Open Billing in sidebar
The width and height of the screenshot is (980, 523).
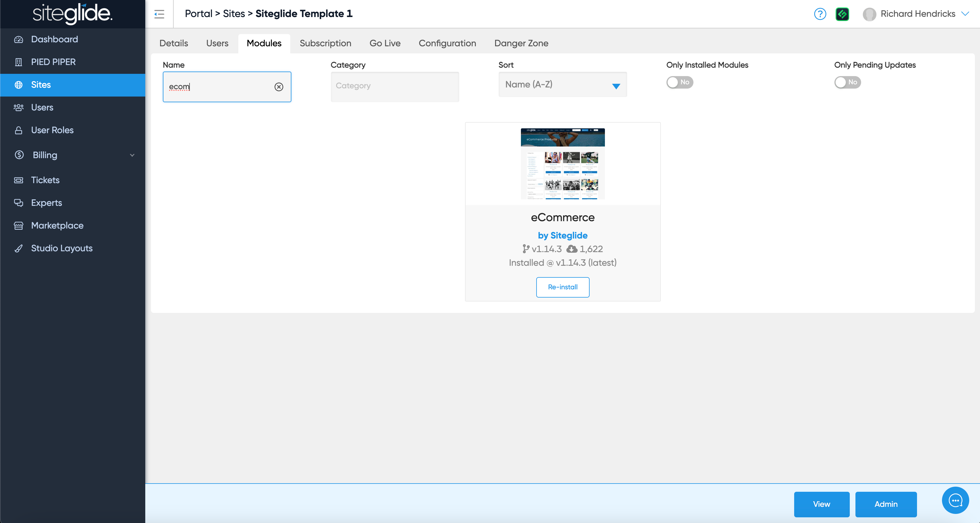point(73,155)
